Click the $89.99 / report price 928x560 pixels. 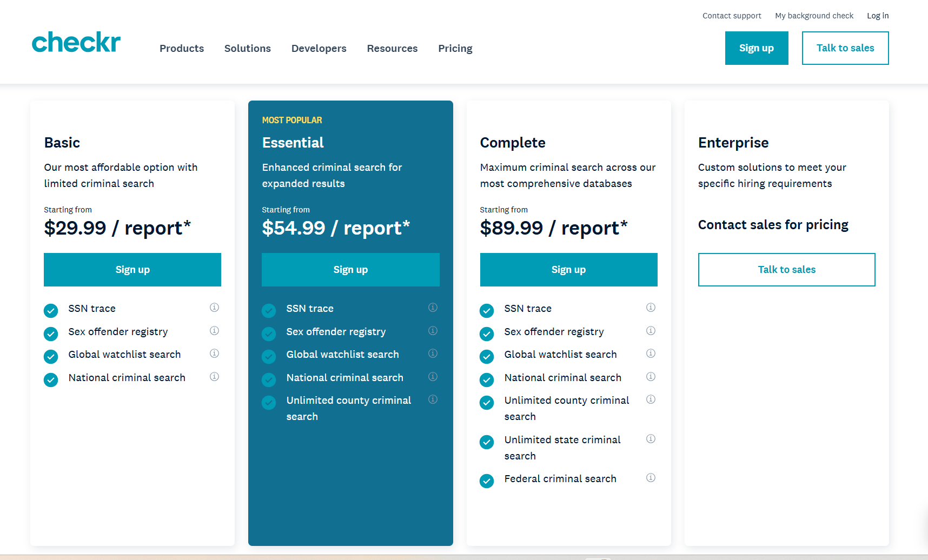[x=554, y=228]
